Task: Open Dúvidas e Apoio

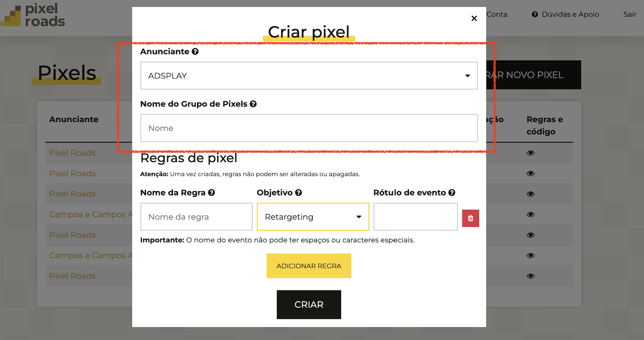Action: click(x=570, y=14)
